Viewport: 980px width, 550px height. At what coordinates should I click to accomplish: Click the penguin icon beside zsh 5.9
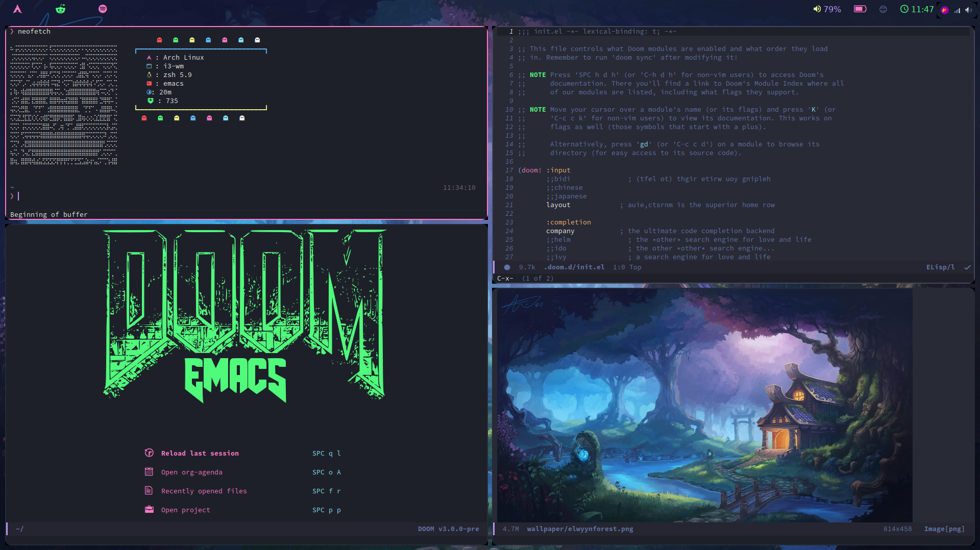click(x=149, y=75)
